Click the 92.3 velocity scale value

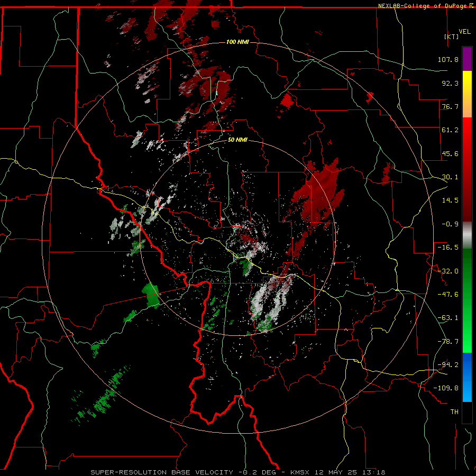[450, 83]
